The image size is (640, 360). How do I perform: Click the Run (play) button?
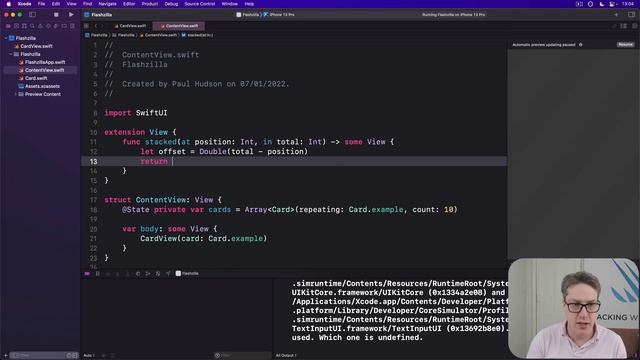[x=71, y=15]
